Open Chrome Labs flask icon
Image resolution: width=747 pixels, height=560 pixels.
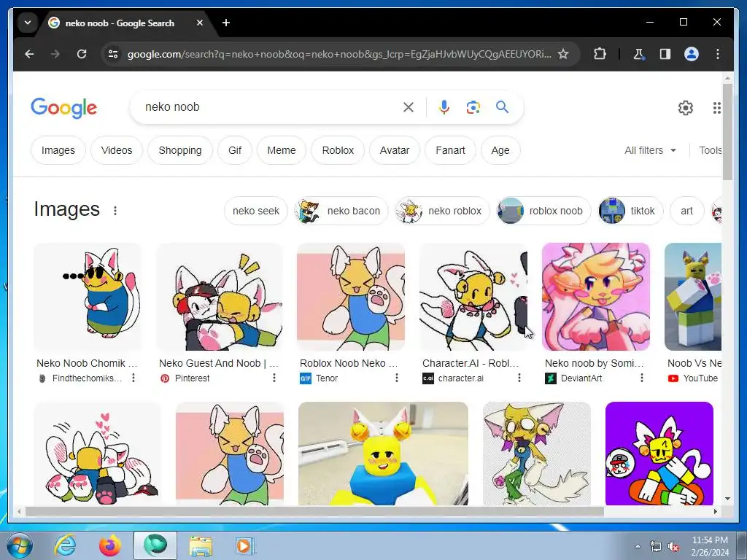pos(638,54)
